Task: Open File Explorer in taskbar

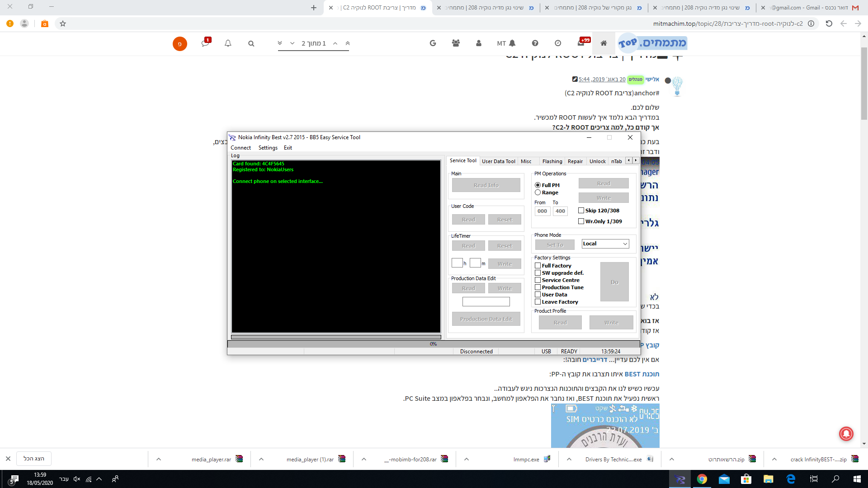Action: coord(769,479)
